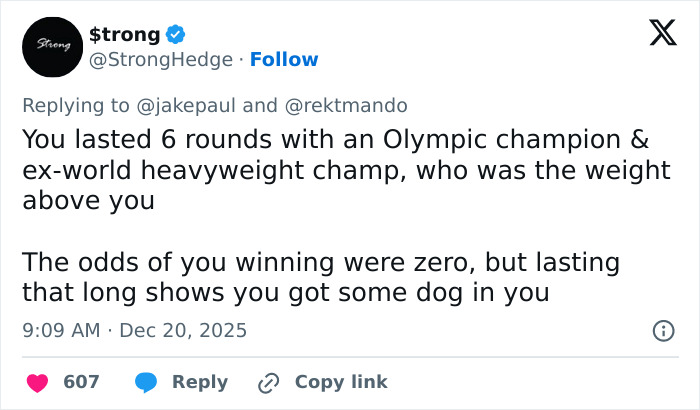This screenshot has height=410, width=700.
Task: Click the paragraph about lasting 6 rounds
Action: [345, 170]
